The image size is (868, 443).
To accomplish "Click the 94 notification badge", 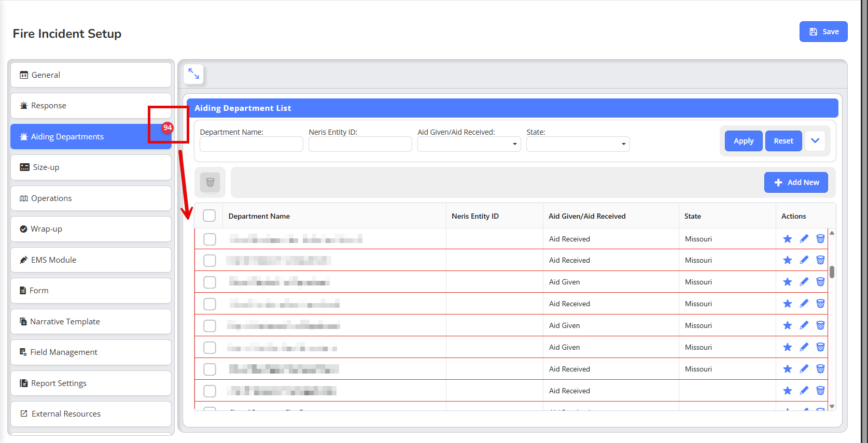I will [x=167, y=127].
